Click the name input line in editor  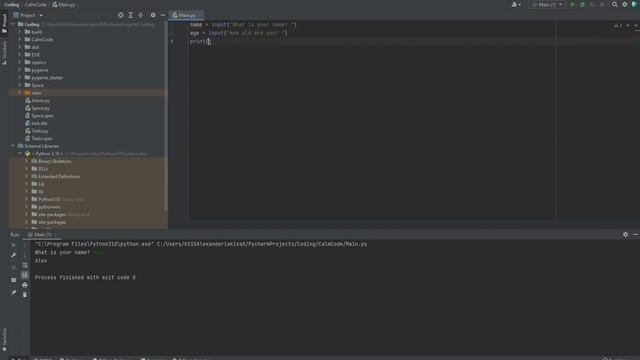(243, 24)
